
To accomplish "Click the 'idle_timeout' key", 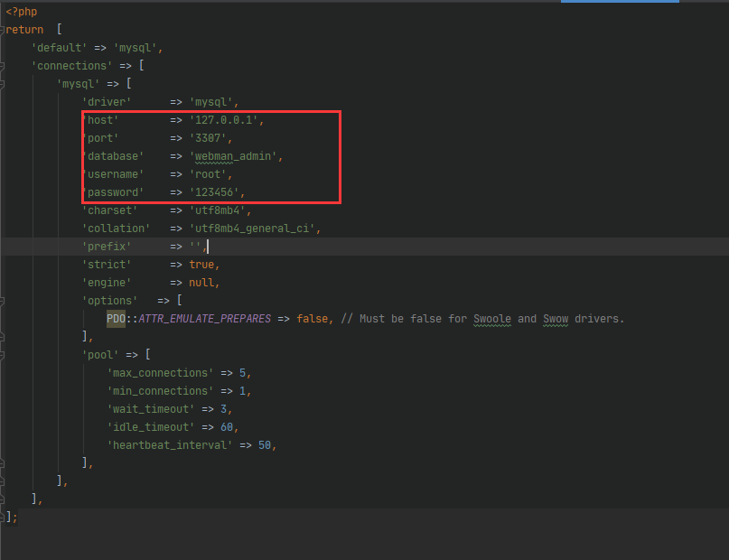I will click(x=151, y=427).
